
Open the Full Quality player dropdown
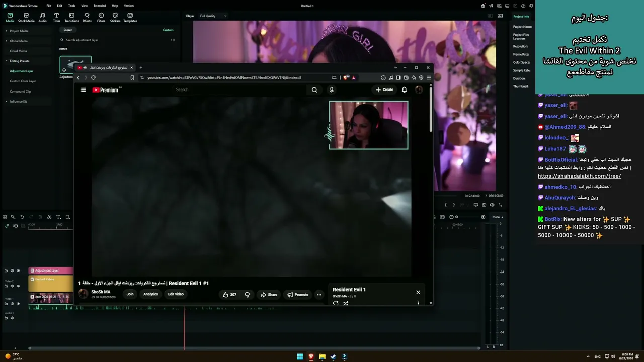(213, 16)
